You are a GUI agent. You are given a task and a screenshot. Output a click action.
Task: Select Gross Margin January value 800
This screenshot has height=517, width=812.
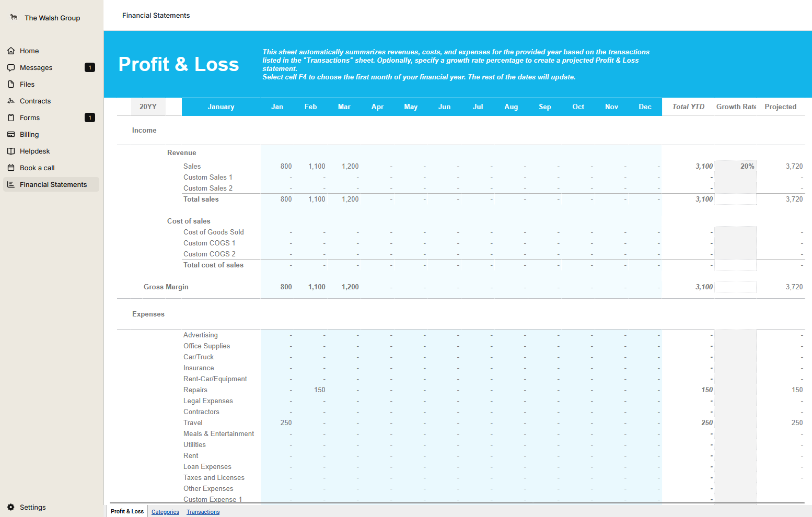tap(286, 287)
